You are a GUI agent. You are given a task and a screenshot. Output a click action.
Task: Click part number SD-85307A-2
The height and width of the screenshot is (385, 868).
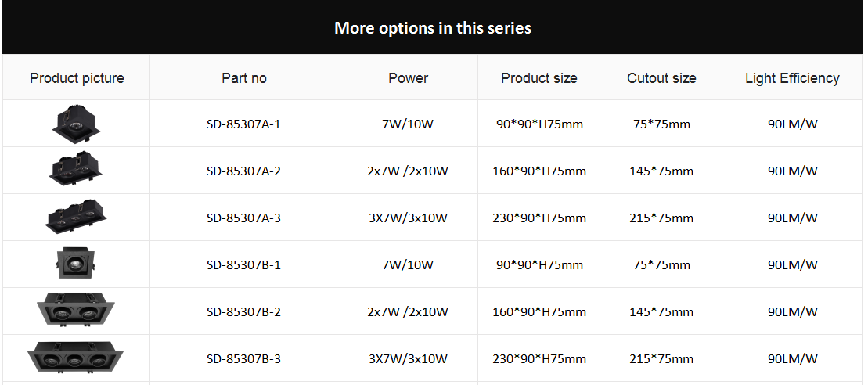pos(243,171)
